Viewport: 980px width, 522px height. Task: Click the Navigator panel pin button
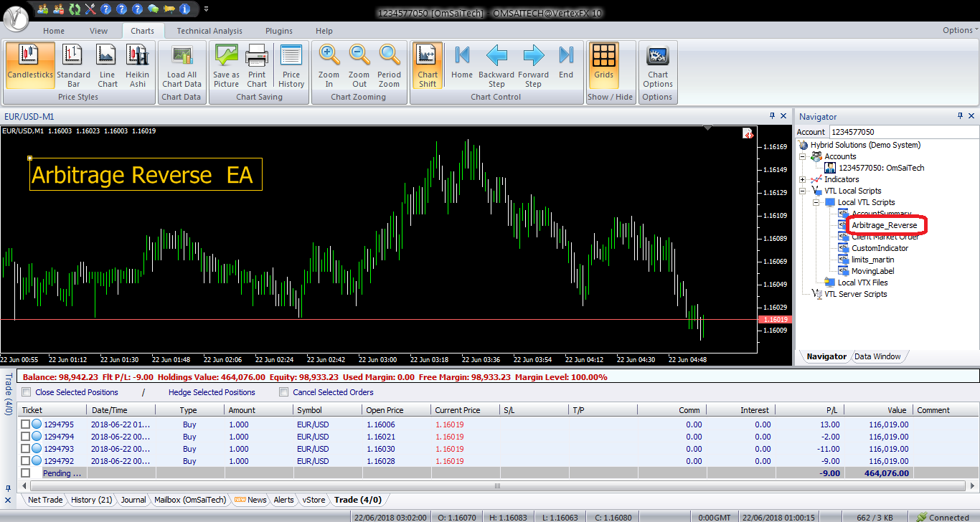(x=961, y=116)
